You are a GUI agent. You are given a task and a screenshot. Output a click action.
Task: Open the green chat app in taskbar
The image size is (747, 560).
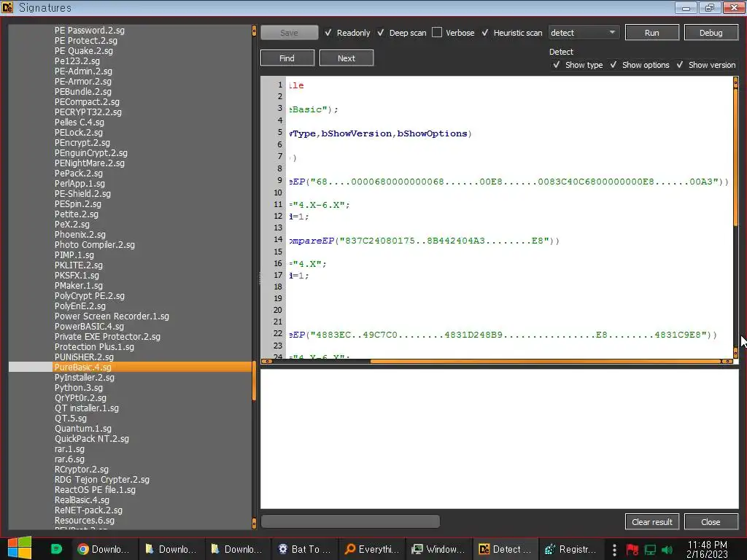click(56, 549)
